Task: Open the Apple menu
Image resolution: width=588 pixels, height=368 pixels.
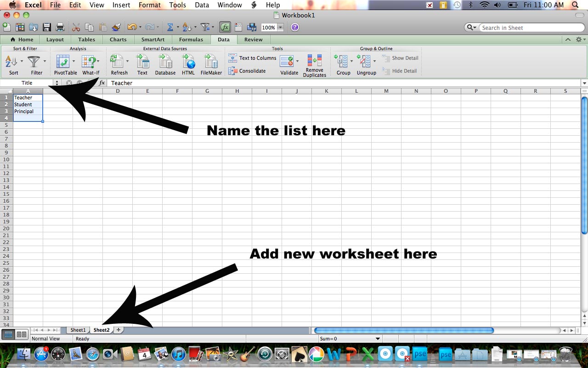Action: pos(12,5)
